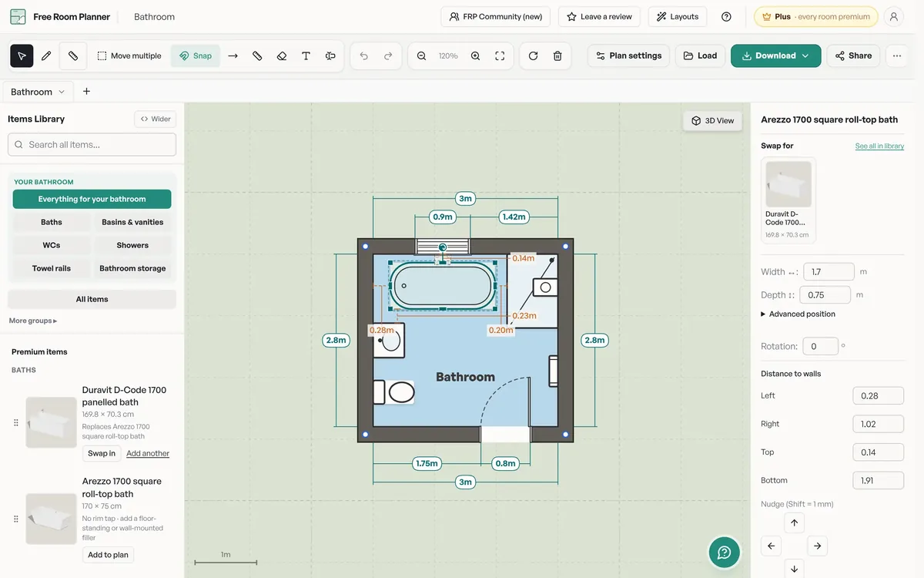
Task: Open the Baths category
Action: coord(52,222)
